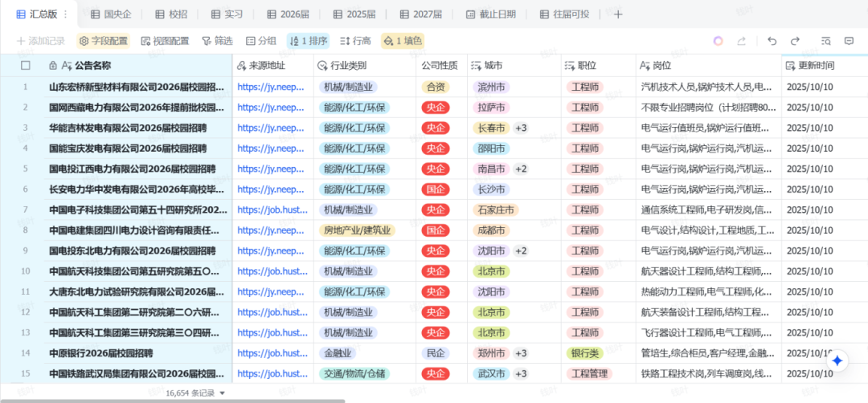
Task: Click the 成都市 city tag
Action: point(491,230)
